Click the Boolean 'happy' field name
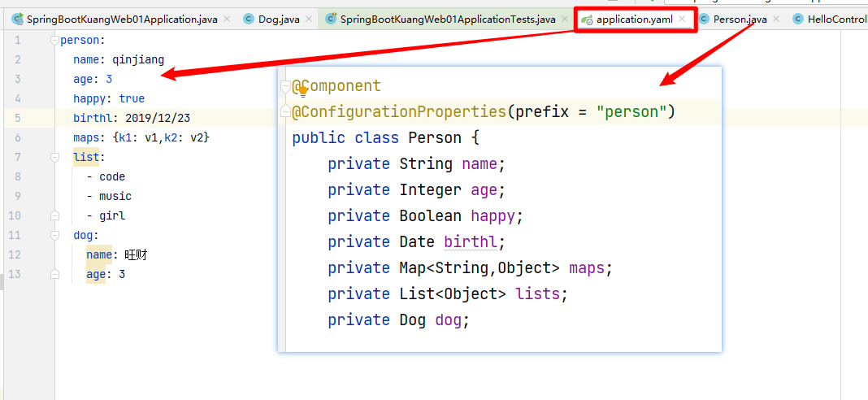Screen dimensions: 868x400 493,215
